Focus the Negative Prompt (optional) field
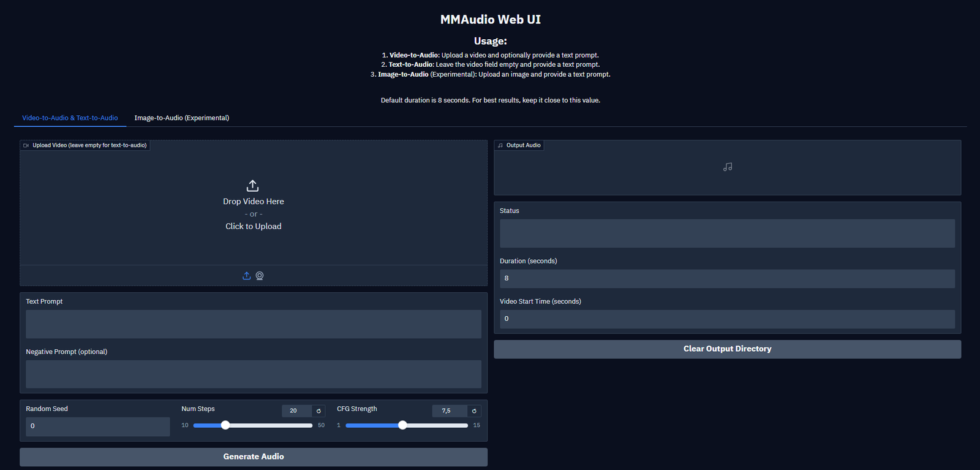The image size is (980, 470). 254,374
